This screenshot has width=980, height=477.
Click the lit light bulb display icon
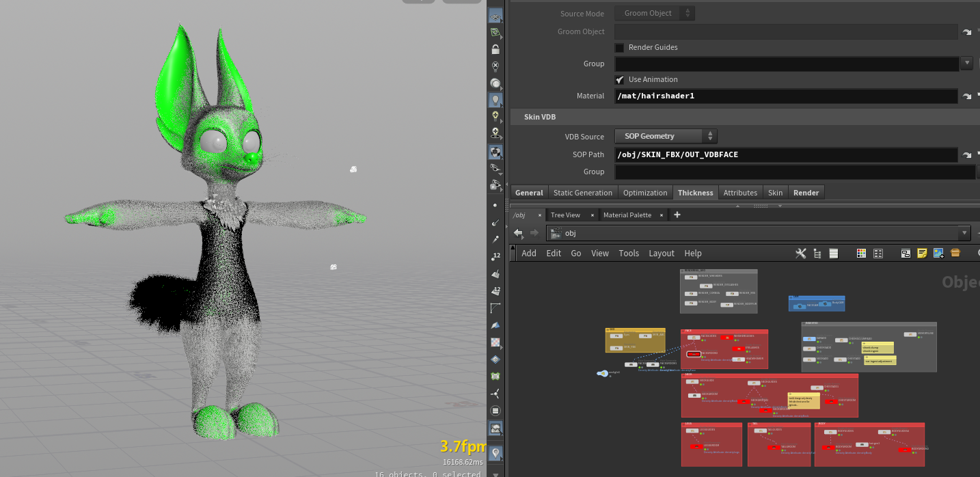(495, 100)
